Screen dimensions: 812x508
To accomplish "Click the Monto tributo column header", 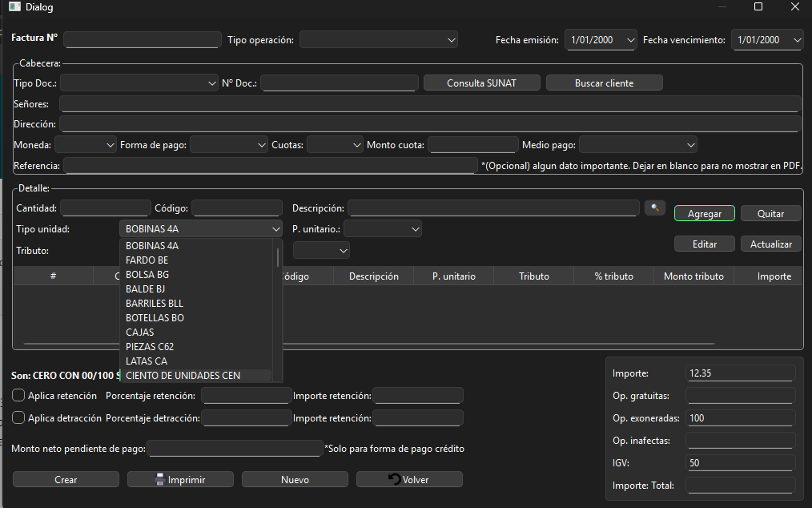I will click(694, 276).
